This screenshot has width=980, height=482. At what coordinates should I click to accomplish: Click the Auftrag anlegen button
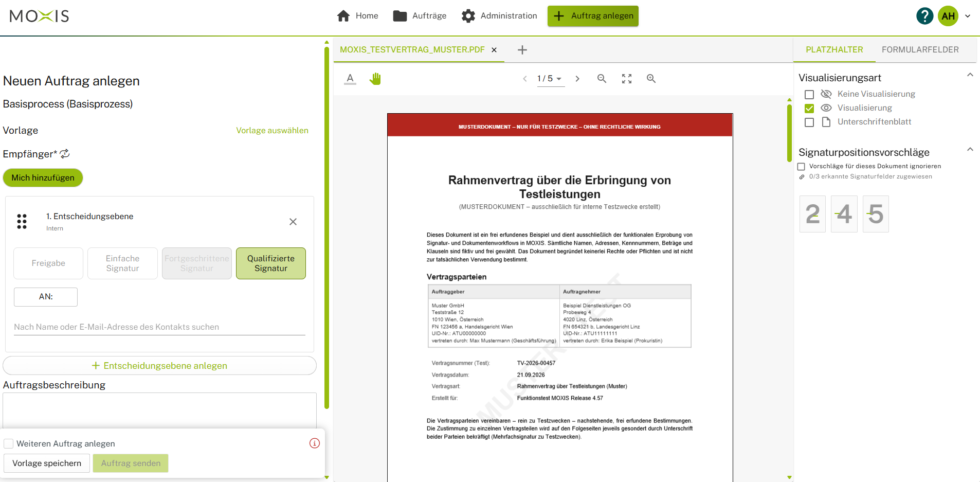[593, 16]
